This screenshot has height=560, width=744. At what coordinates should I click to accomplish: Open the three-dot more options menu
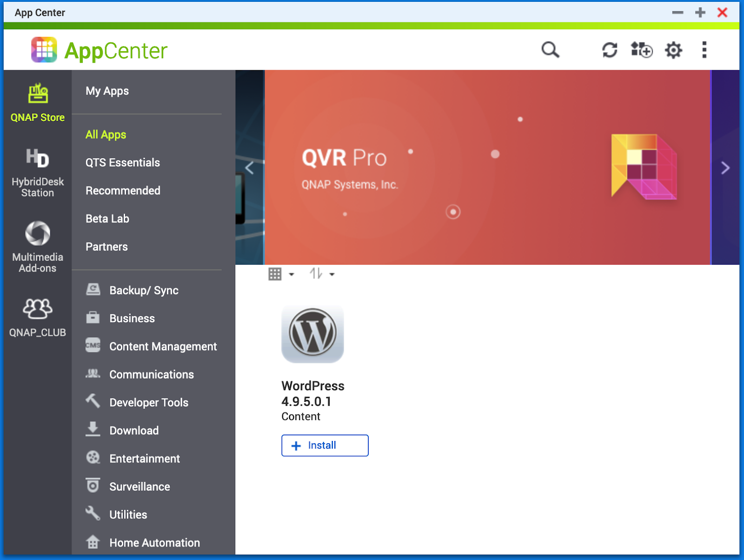click(704, 50)
